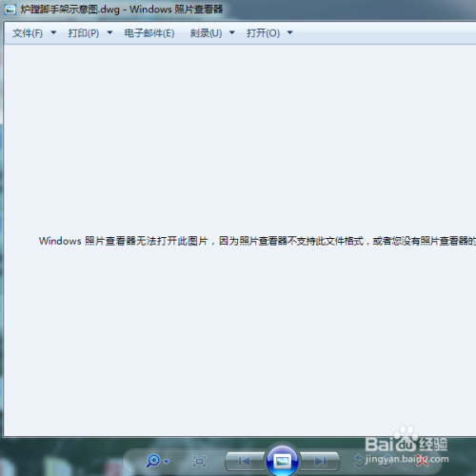Go to the next image

pyautogui.click(x=320, y=461)
